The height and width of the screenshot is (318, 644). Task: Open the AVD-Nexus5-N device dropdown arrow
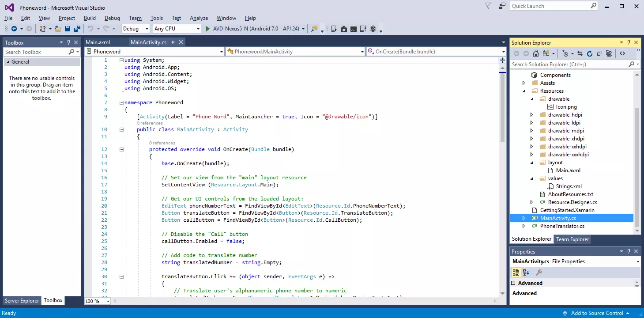[303, 29]
